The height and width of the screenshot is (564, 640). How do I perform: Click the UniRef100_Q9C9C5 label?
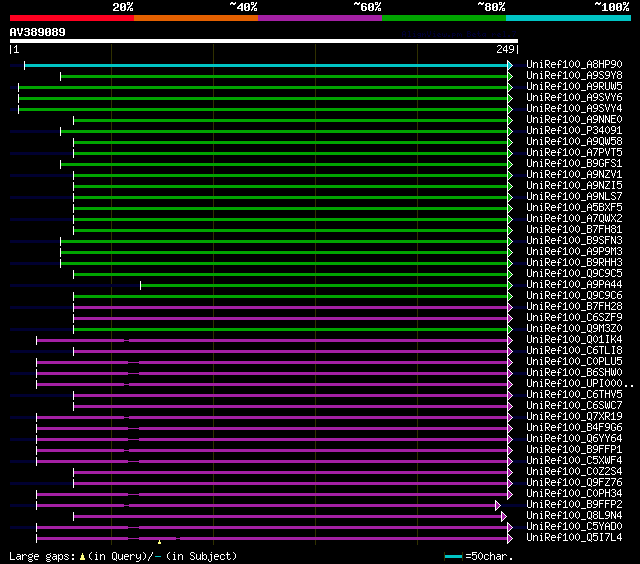574,274
